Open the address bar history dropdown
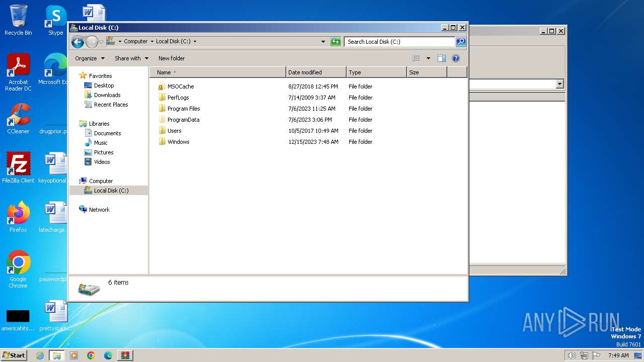The width and height of the screenshot is (644, 362). (323, 42)
